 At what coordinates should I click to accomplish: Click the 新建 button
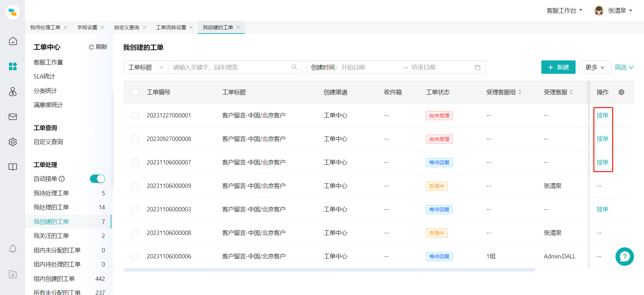[x=558, y=67]
